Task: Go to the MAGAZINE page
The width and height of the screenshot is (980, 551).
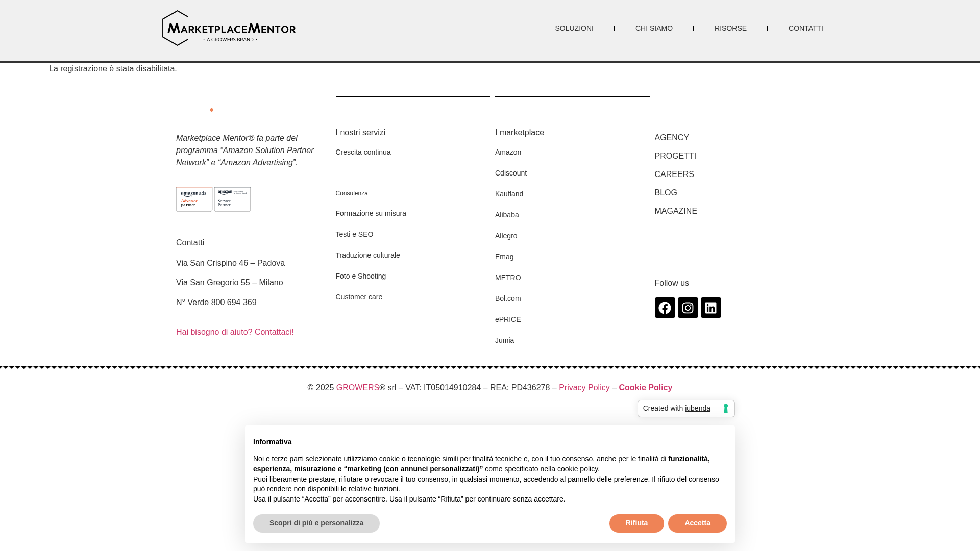Action: click(x=676, y=211)
